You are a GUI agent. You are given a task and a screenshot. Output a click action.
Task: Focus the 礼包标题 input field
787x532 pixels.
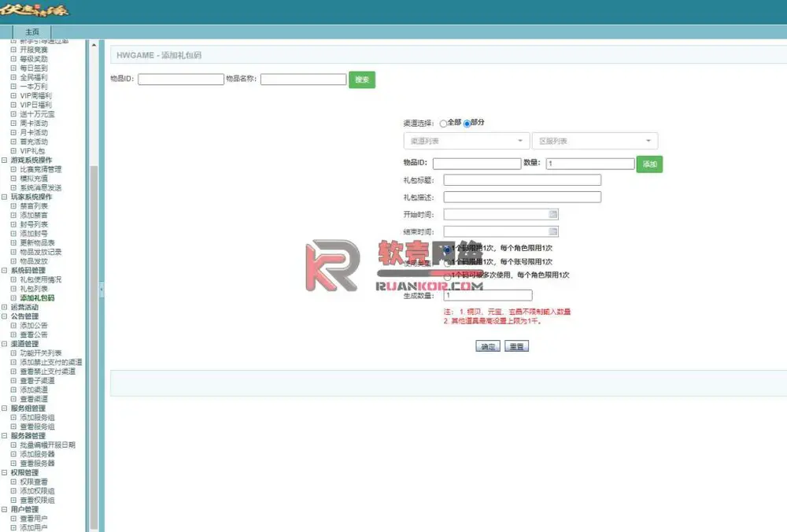click(x=522, y=180)
